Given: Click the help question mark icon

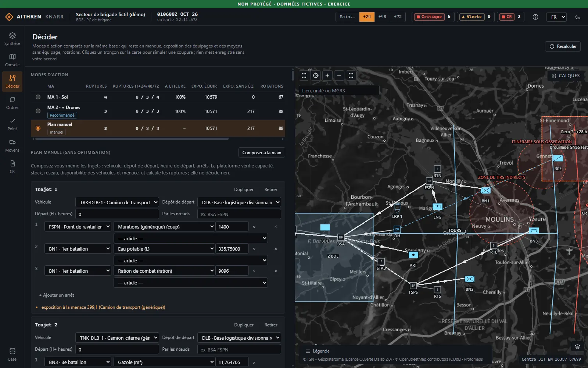Looking at the screenshot, I should click(x=535, y=17).
